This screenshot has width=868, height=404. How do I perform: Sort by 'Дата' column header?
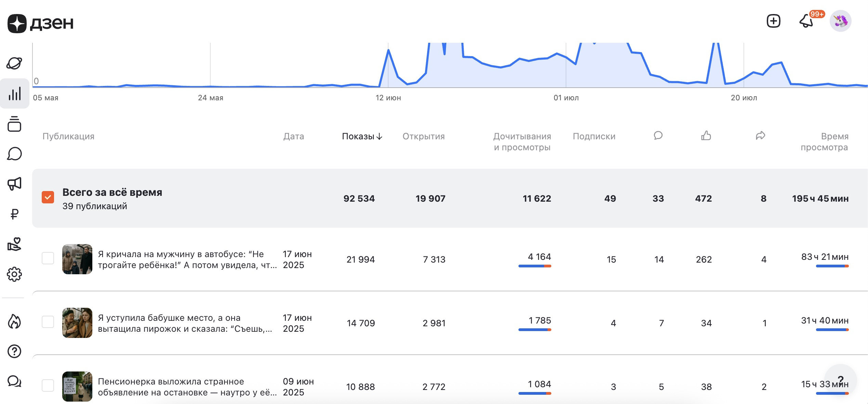coord(293,136)
